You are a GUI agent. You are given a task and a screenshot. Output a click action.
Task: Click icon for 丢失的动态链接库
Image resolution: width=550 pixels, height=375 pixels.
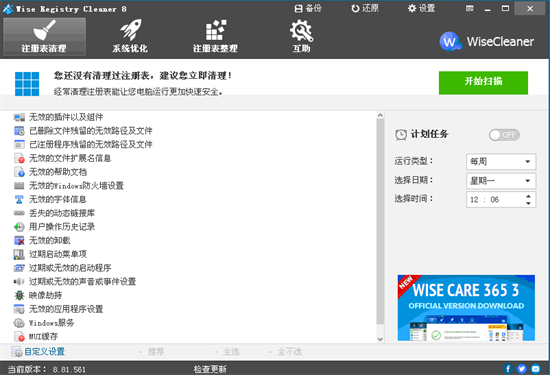pos(19,213)
